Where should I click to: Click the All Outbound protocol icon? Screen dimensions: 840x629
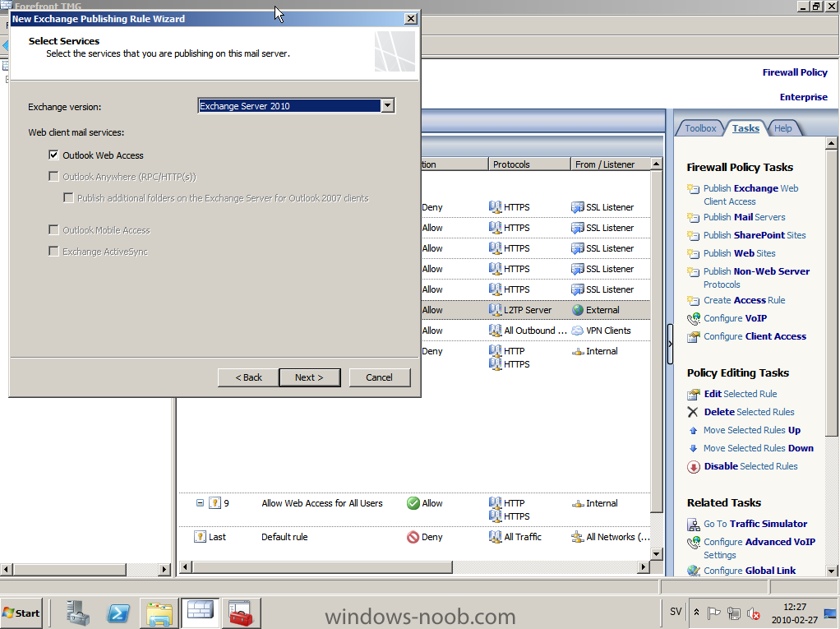tap(495, 331)
